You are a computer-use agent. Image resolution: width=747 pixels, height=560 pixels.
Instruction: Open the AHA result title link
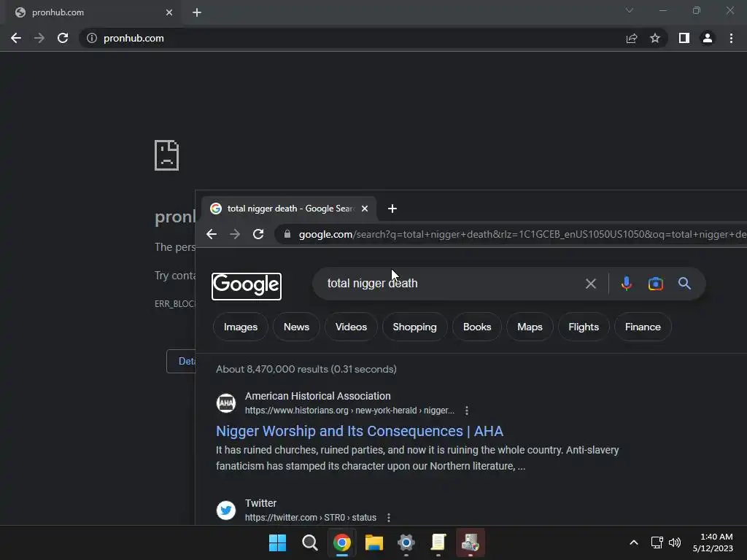point(359,431)
